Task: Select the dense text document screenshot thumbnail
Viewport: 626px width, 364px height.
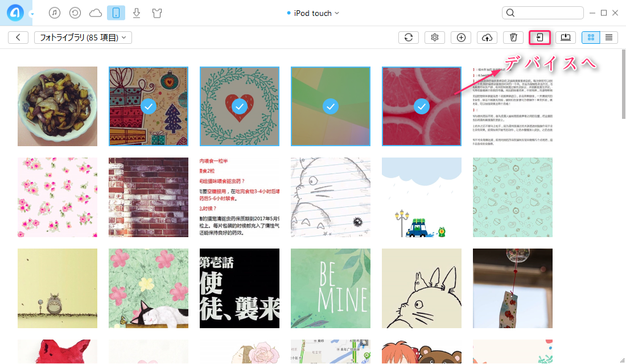Action: [513, 106]
